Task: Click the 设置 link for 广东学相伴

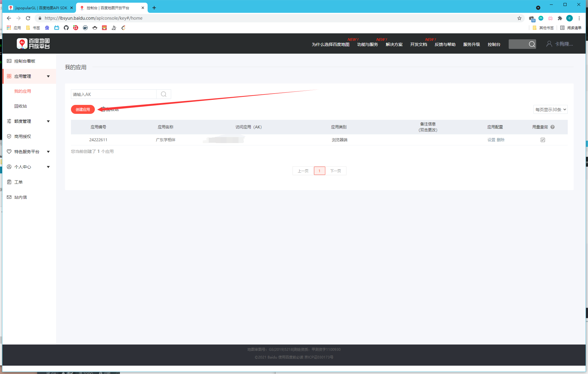Action: pos(491,140)
